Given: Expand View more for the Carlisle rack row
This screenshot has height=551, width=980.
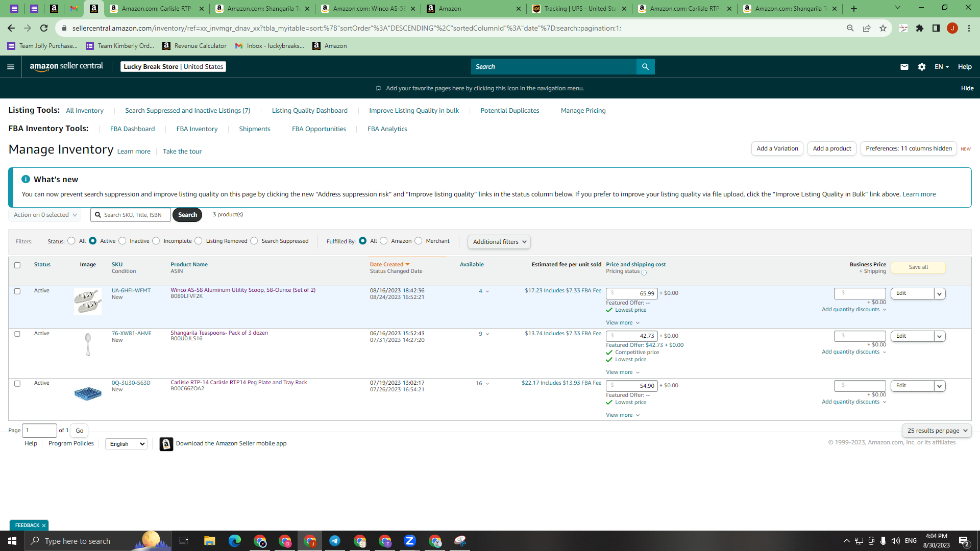Looking at the screenshot, I should 623,415.
